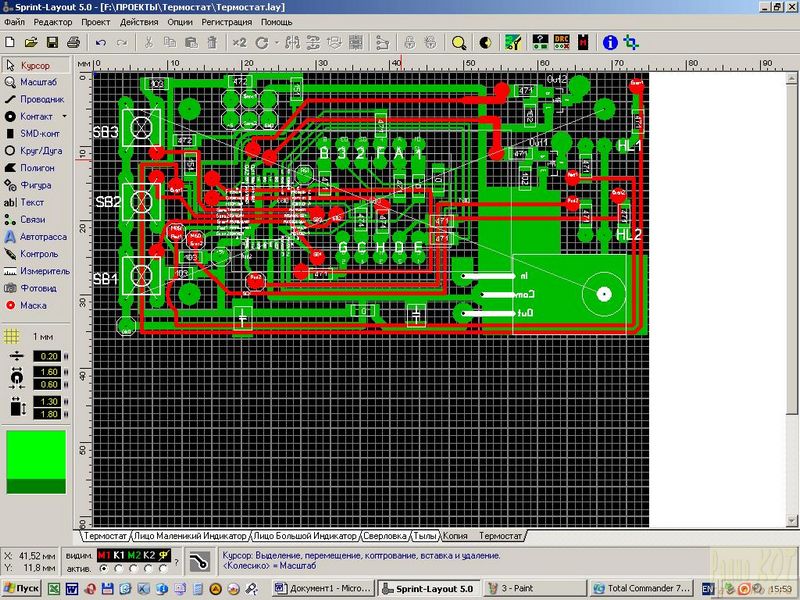Duplicate selection with x2 icon
800x600 pixels.
click(x=239, y=42)
